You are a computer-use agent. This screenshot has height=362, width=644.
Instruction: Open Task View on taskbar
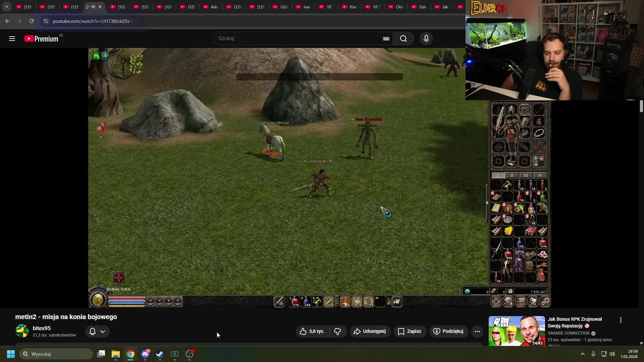tap(101, 354)
